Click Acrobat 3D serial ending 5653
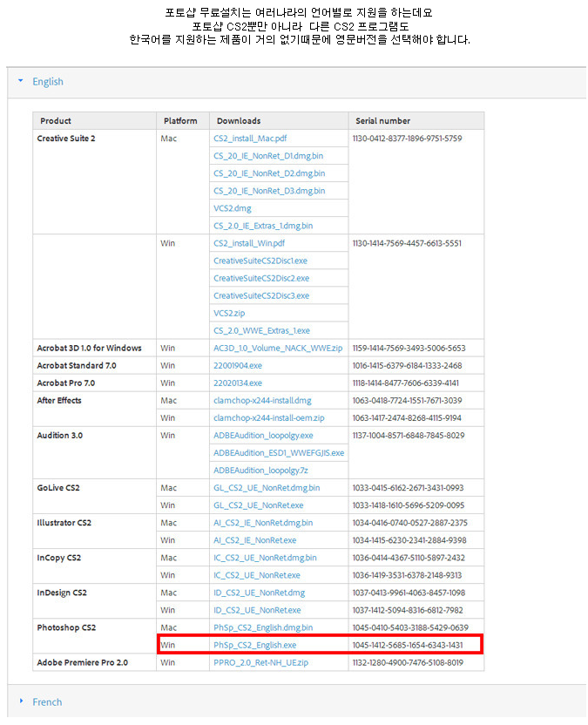Image resolution: width=588 pixels, height=725 pixels. pos(409,349)
